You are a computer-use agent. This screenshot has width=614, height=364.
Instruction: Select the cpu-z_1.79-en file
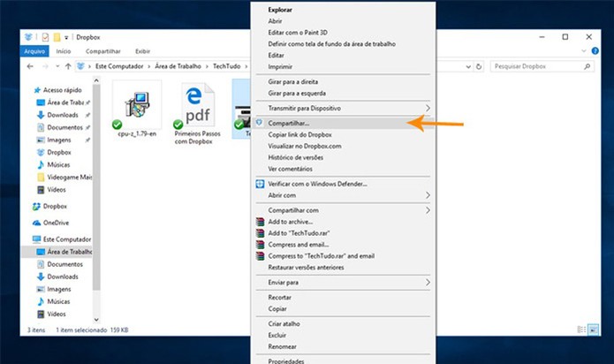pyautogui.click(x=137, y=110)
